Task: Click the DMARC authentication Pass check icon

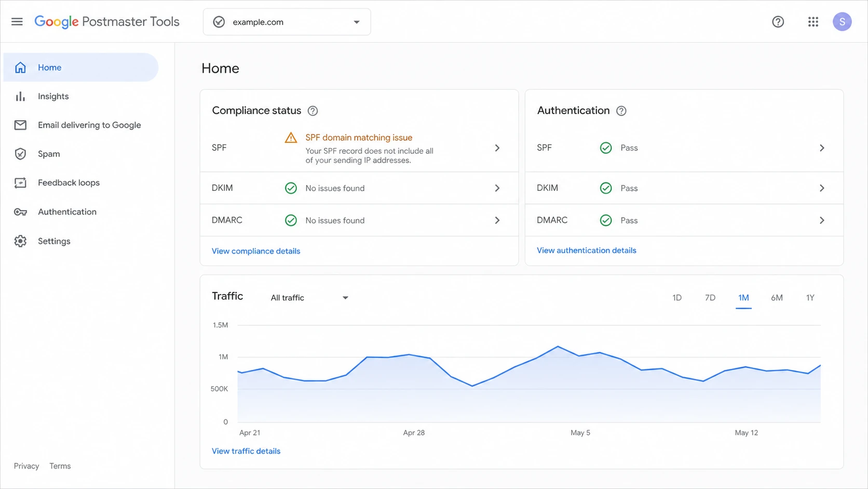Action: point(606,220)
